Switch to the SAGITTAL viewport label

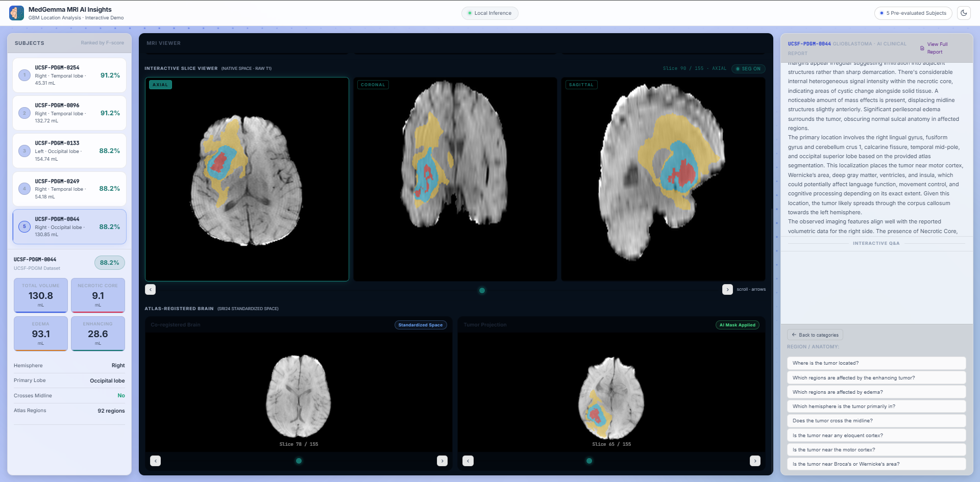pos(581,85)
